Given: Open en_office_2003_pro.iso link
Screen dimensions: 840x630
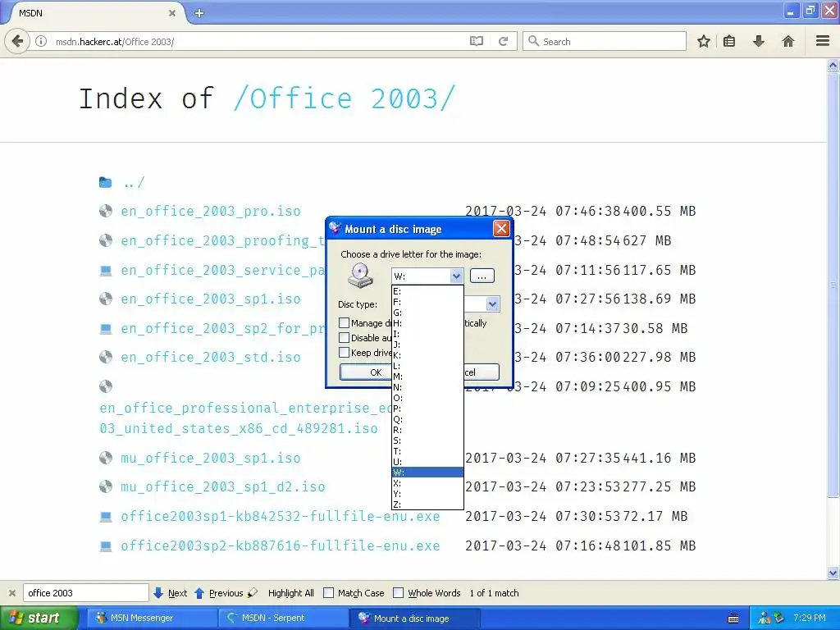Looking at the screenshot, I should (x=211, y=211).
